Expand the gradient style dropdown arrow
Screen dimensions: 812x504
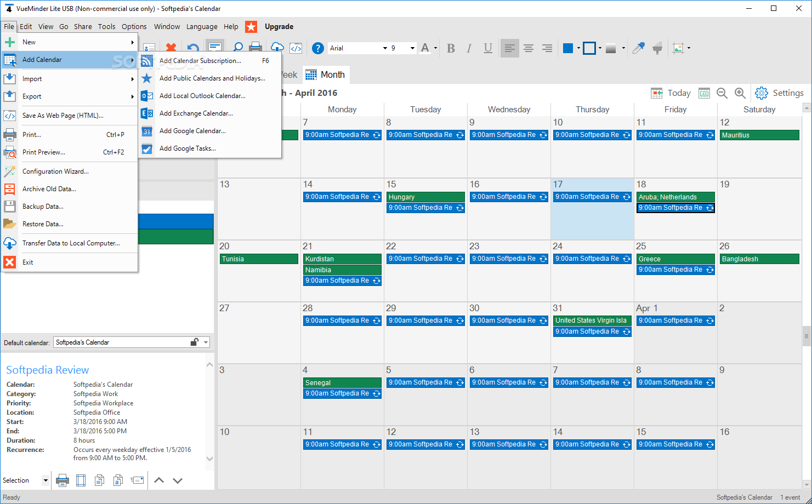[x=623, y=48]
